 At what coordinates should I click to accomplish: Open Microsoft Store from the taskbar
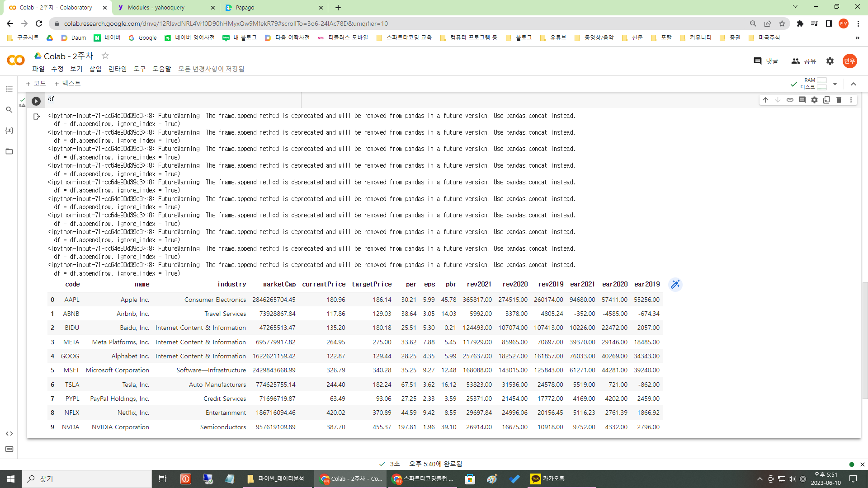point(470,479)
